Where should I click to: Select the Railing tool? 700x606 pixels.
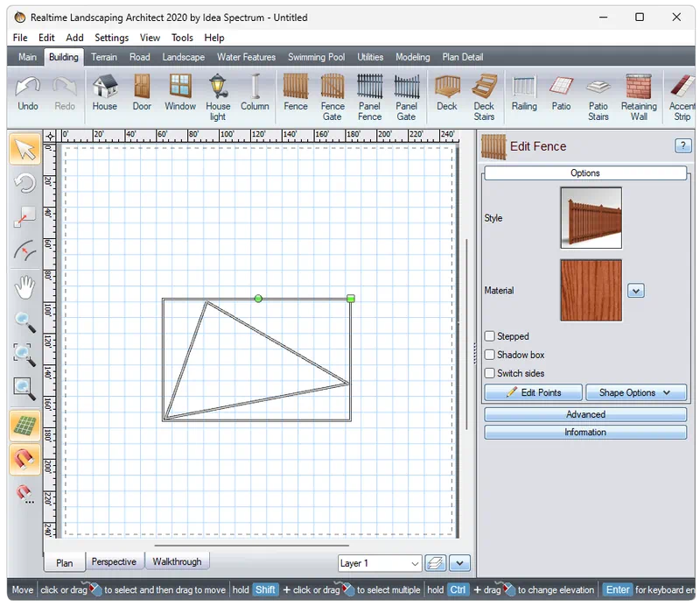(x=524, y=95)
